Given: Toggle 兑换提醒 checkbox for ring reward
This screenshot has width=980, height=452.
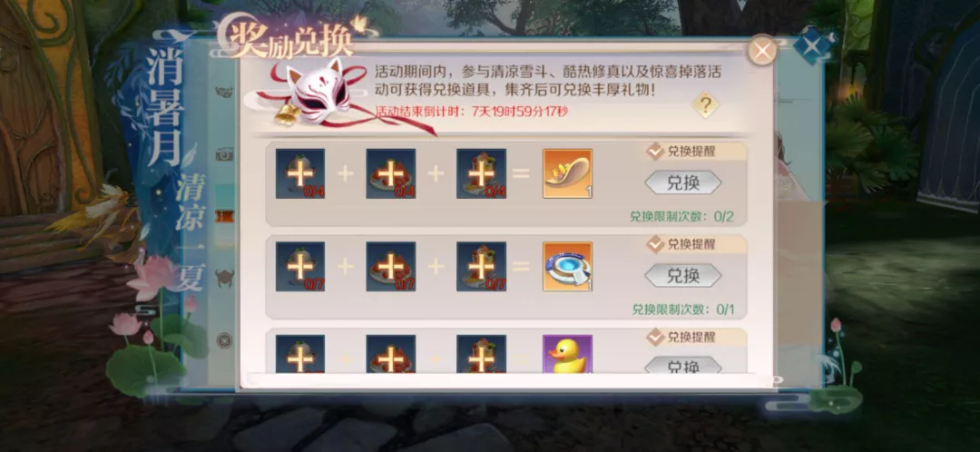Looking at the screenshot, I should (655, 244).
